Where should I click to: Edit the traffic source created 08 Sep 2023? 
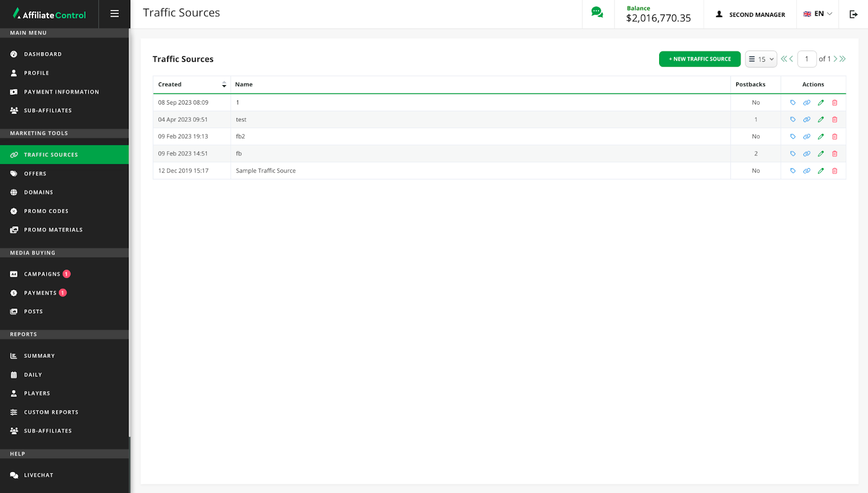[821, 103]
